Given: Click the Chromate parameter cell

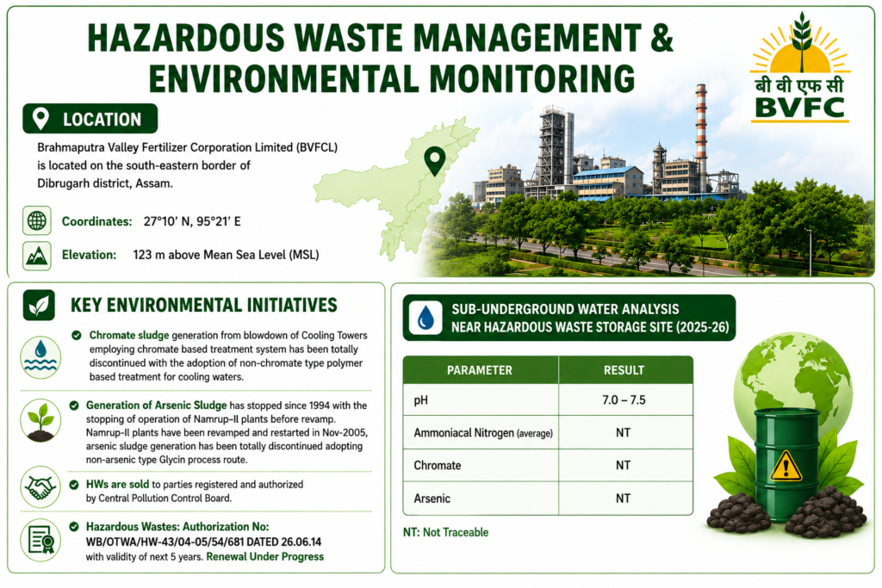Looking at the screenshot, I should (x=481, y=466).
